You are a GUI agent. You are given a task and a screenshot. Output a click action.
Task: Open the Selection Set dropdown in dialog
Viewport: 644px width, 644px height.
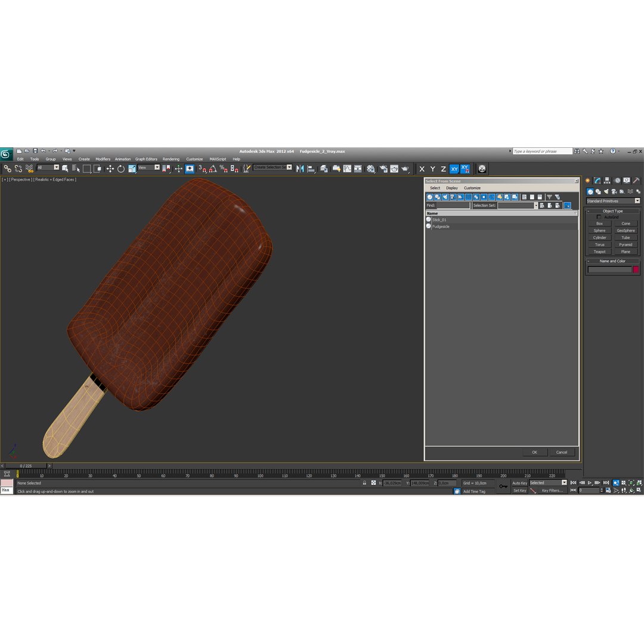click(x=535, y=205)
